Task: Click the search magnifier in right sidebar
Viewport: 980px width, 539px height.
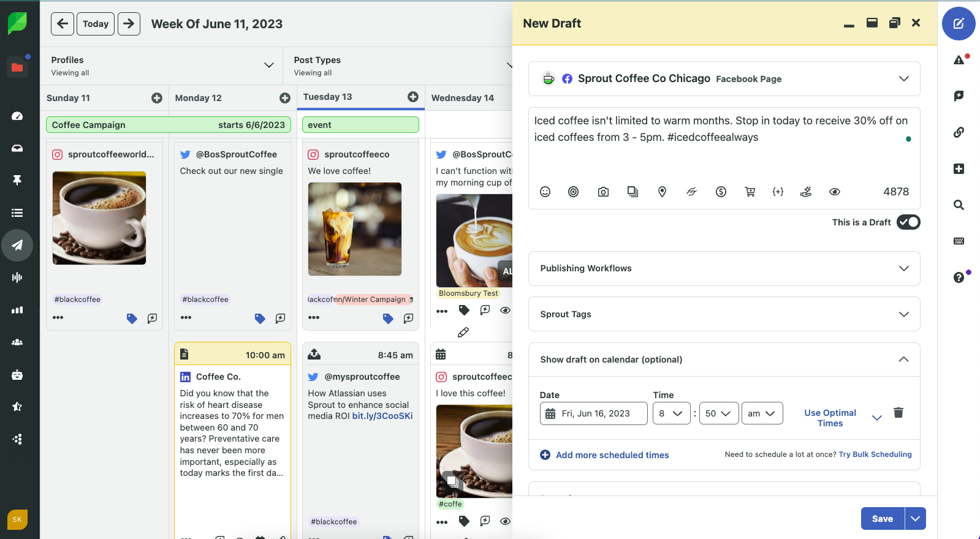Action: (959, 205)
